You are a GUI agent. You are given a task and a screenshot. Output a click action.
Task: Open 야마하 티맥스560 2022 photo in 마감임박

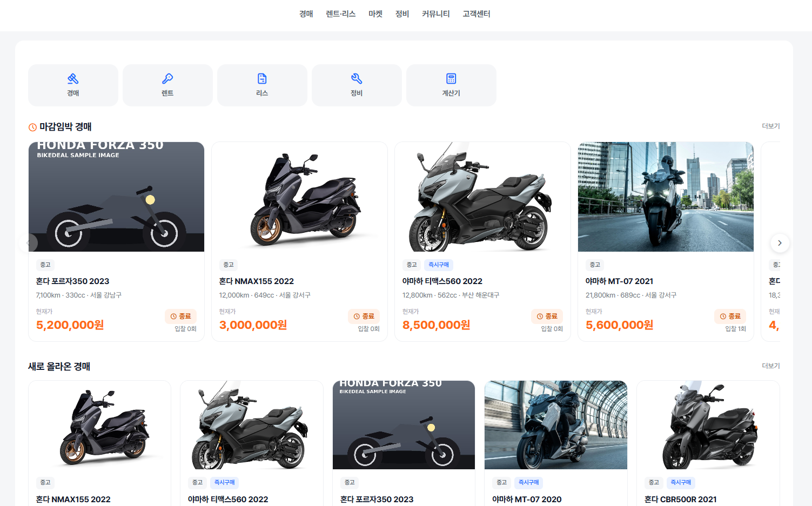pos(482,197)
